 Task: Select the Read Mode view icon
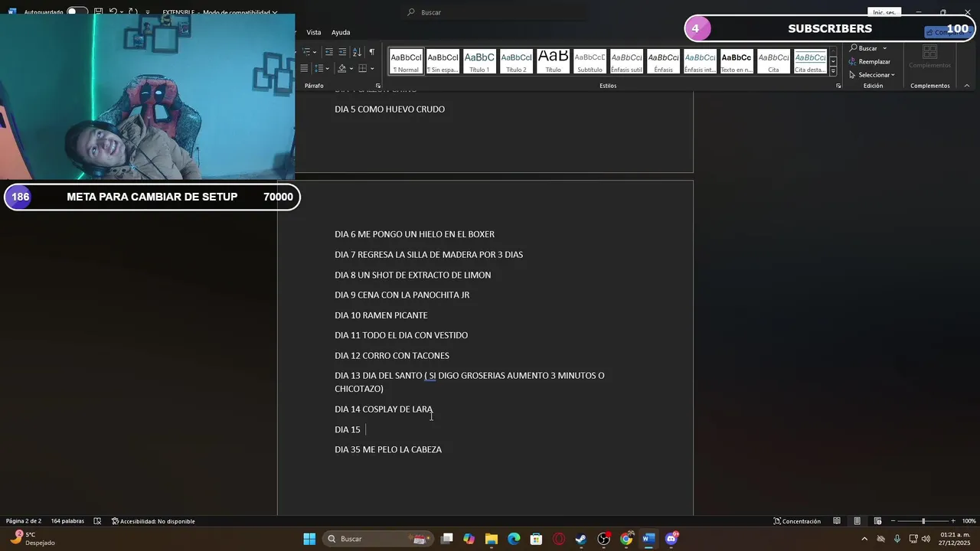tap(837, 521)
